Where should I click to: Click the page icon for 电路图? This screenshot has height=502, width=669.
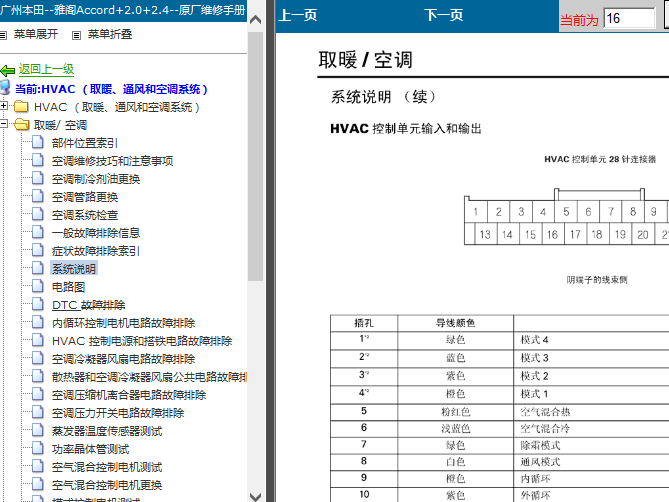[38, 286]
